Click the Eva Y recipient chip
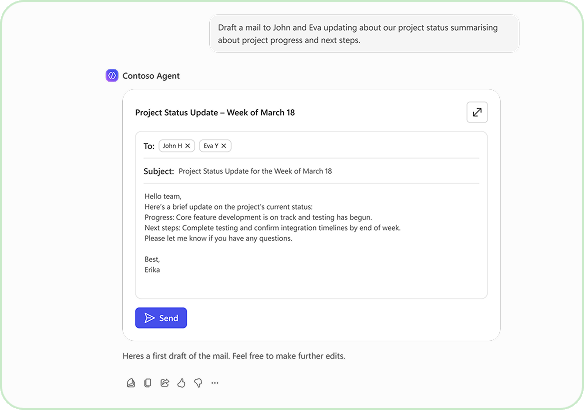584x410 pixels. coord(215,146)
